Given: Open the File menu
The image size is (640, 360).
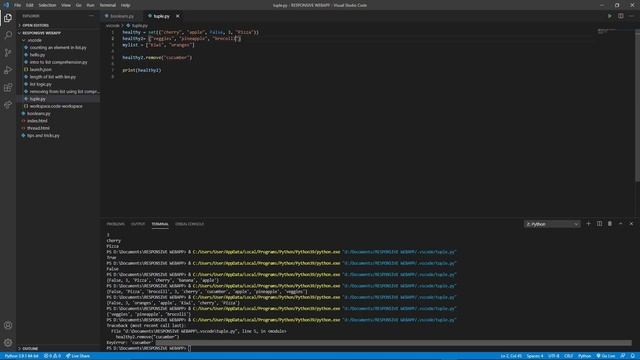Looking at the screenshot, I should click(17, 5).
